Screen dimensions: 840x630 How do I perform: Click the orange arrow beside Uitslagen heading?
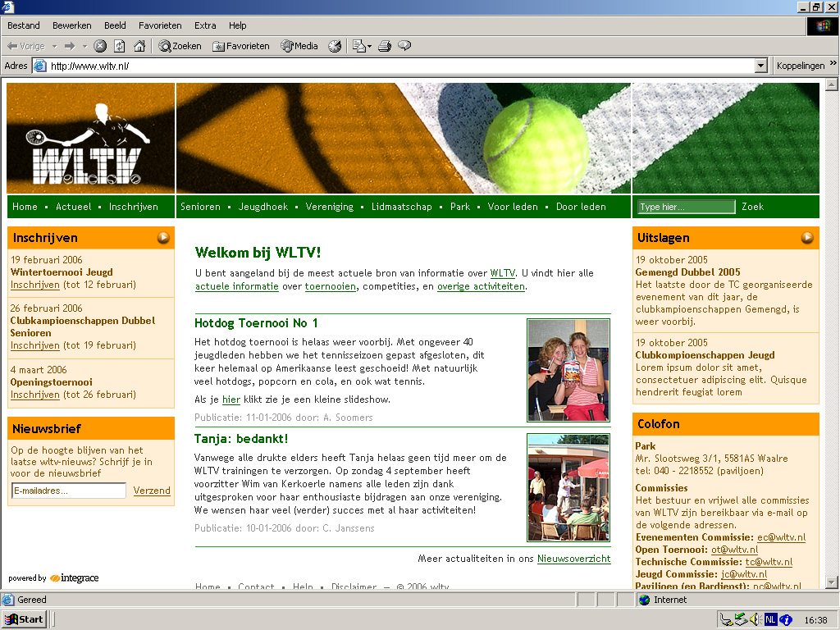(807, 238)
